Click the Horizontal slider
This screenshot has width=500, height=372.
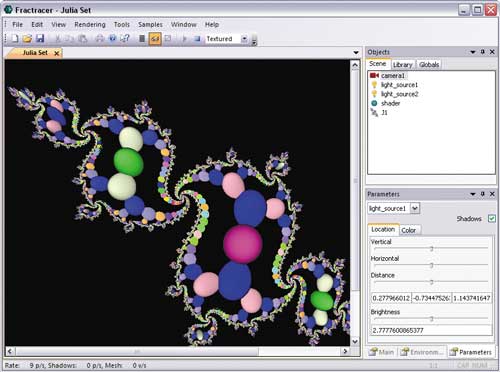click(x=431, y=265)
